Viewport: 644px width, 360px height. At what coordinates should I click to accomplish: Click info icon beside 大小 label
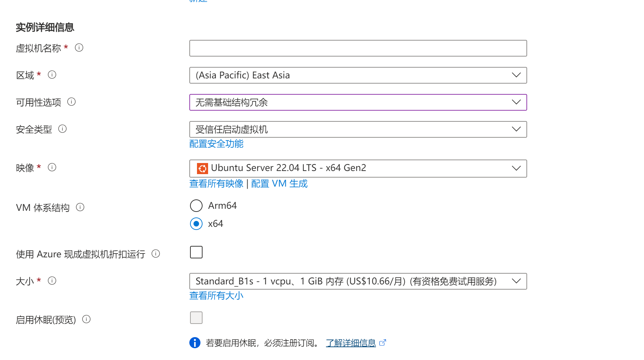[x=52, y=281]
